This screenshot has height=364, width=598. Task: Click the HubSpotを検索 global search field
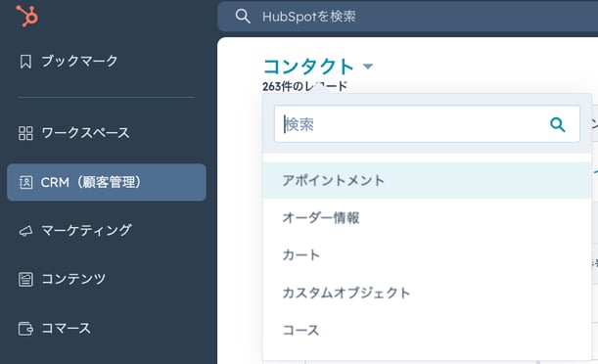408,17
